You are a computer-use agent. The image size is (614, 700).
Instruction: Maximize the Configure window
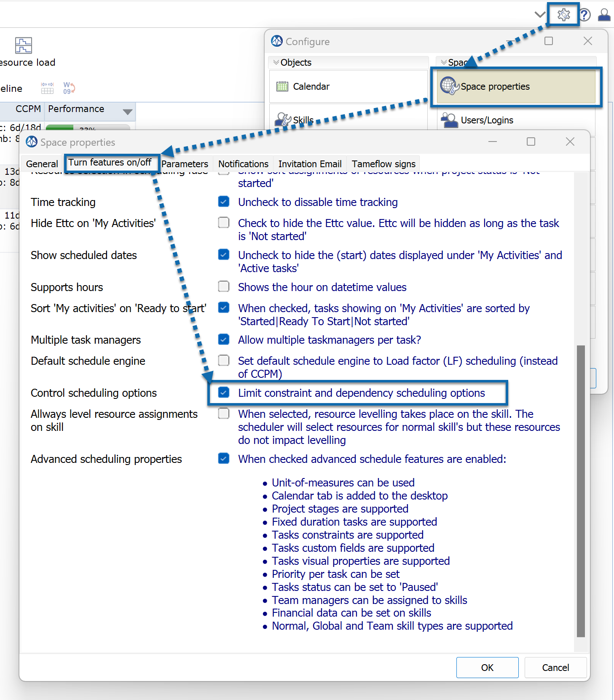pos(549,41)
